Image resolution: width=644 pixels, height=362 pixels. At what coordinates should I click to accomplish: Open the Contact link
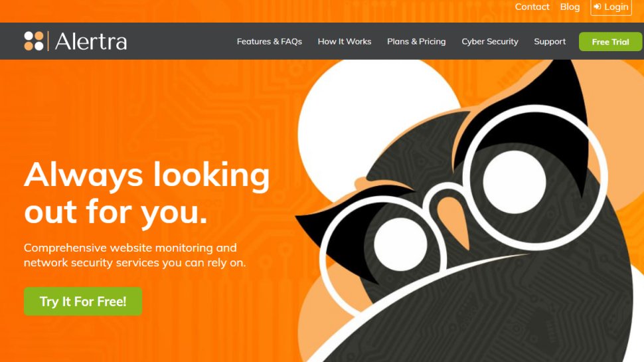pyautogui.click(x=532, y=7)
